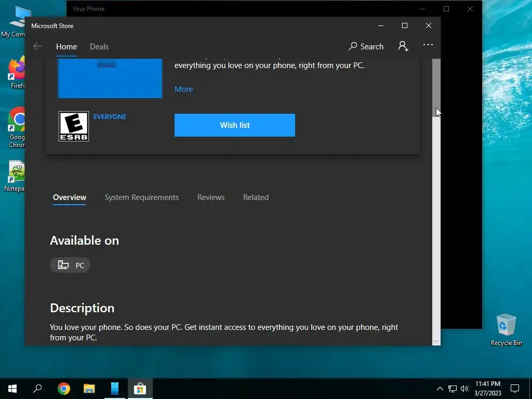
Task: Click the volume speaker icon
Action: point(464,389)
